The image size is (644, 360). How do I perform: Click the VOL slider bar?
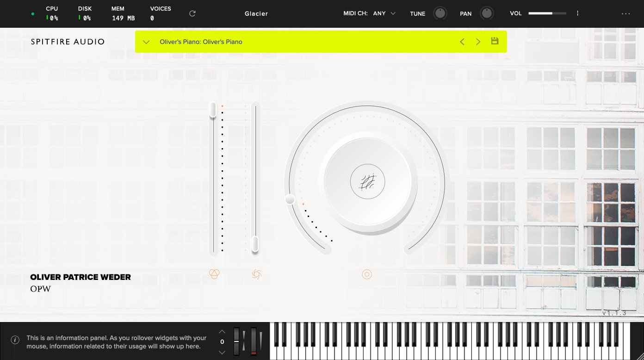[547, 13]
